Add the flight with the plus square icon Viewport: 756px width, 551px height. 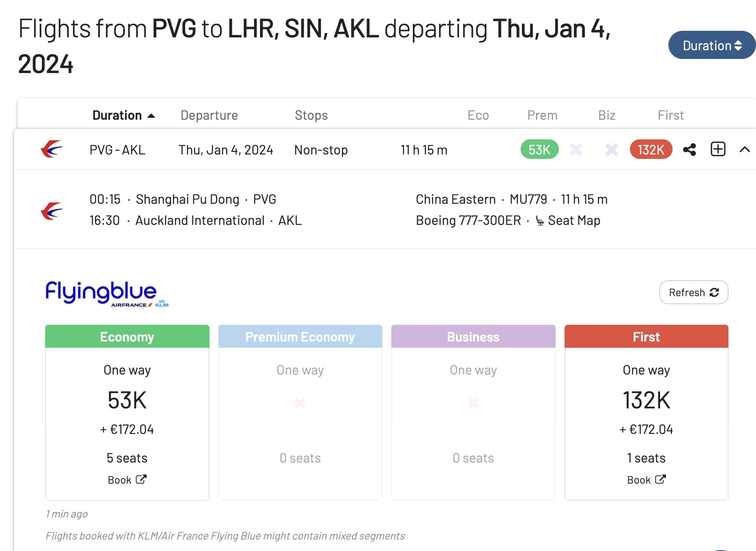(x=718, y=149)
